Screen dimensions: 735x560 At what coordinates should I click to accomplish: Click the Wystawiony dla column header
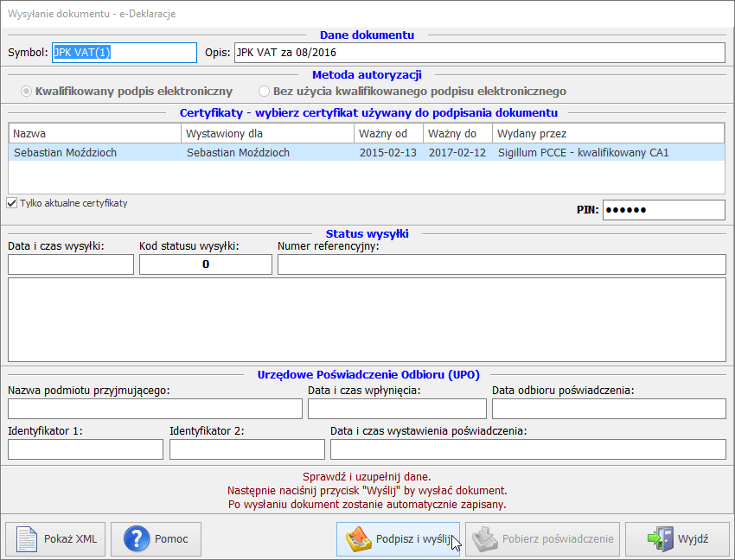tap(267, 134)
